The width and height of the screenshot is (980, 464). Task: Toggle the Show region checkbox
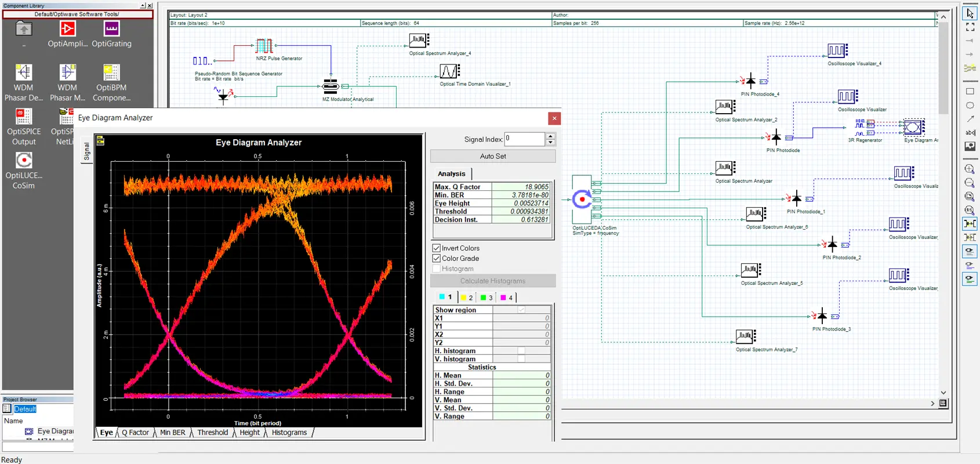click(x=521, y=310)
